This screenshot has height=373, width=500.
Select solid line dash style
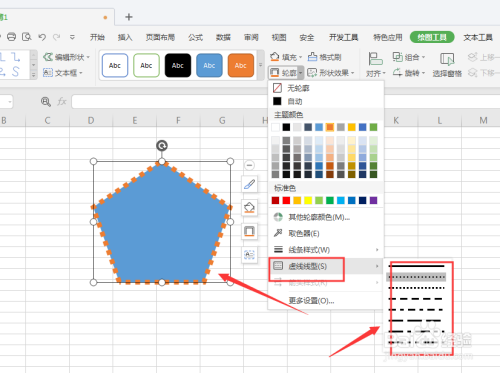click(417, 266)
